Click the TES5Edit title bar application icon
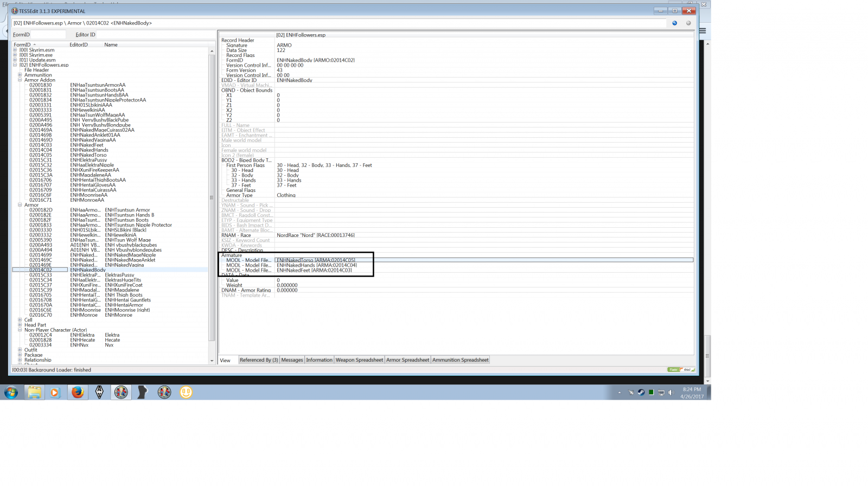868x488 pixels. tap(15, 11)
